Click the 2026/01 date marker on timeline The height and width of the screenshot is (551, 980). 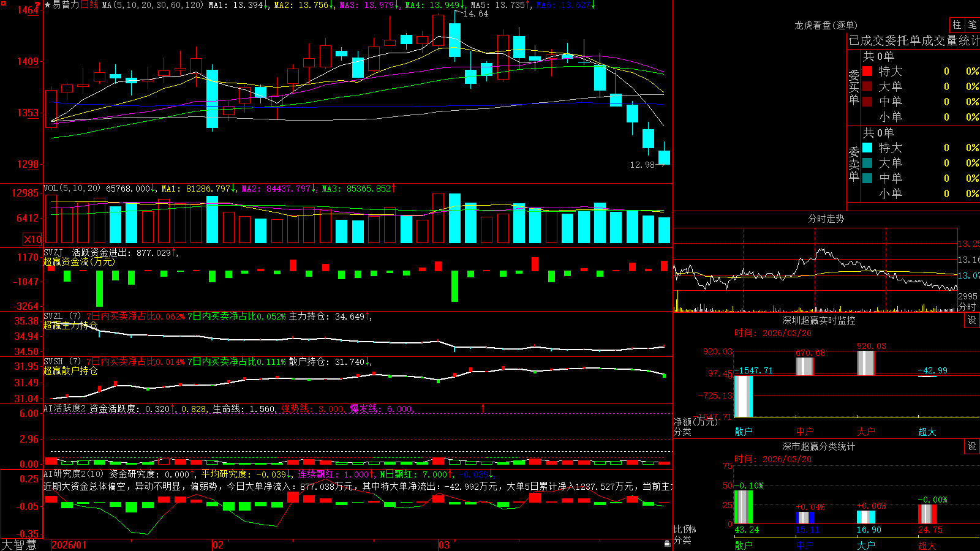click(69, 545)
